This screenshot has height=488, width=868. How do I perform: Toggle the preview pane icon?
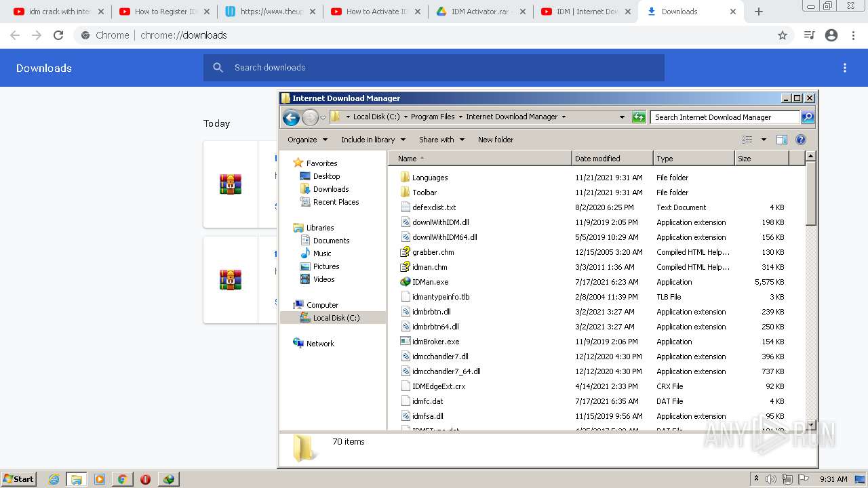tap(782, 140)
